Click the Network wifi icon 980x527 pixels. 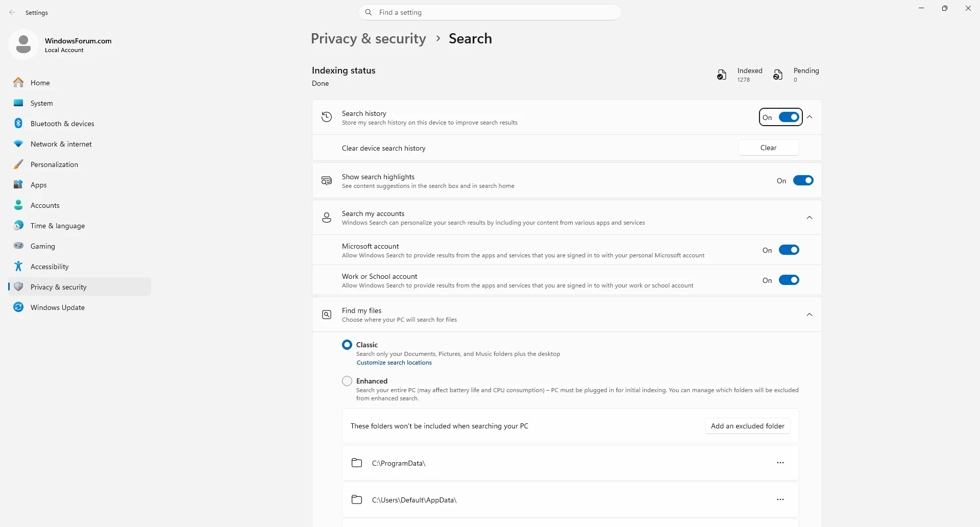coord(18,144)
